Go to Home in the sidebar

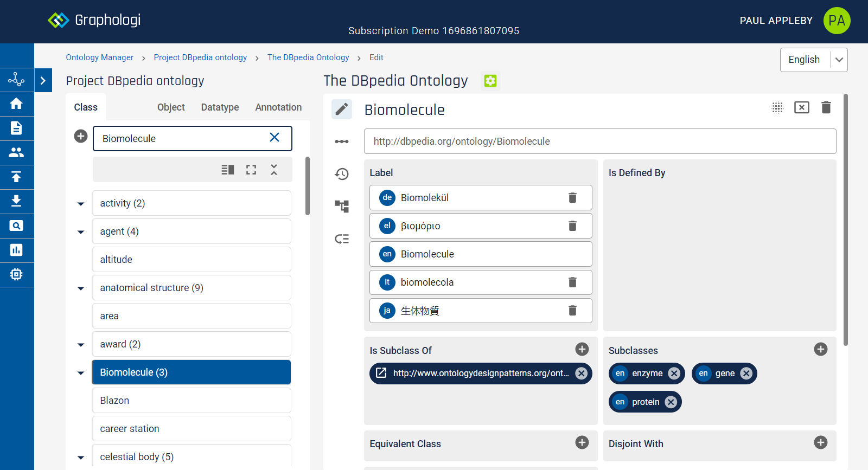pyautogui.click(x=16, y=104)
